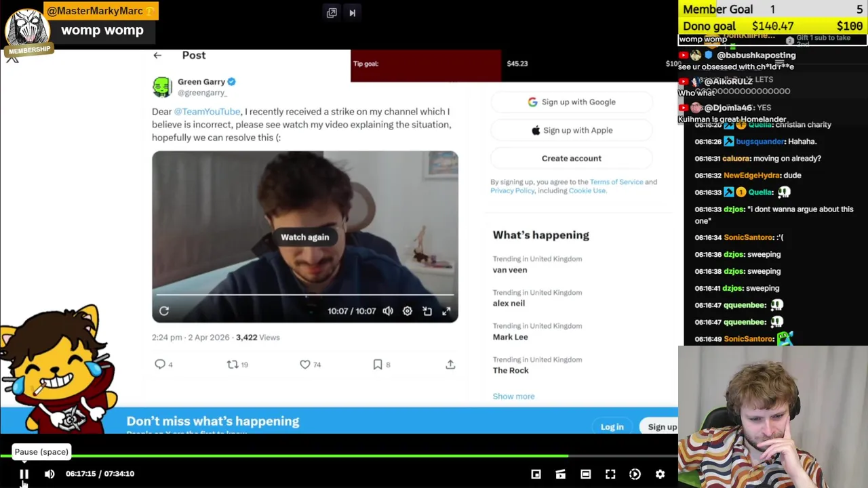Viewport: 868px width, 488px height.
Task: Click the repost icon showing 19
Action: coord(233,365)
